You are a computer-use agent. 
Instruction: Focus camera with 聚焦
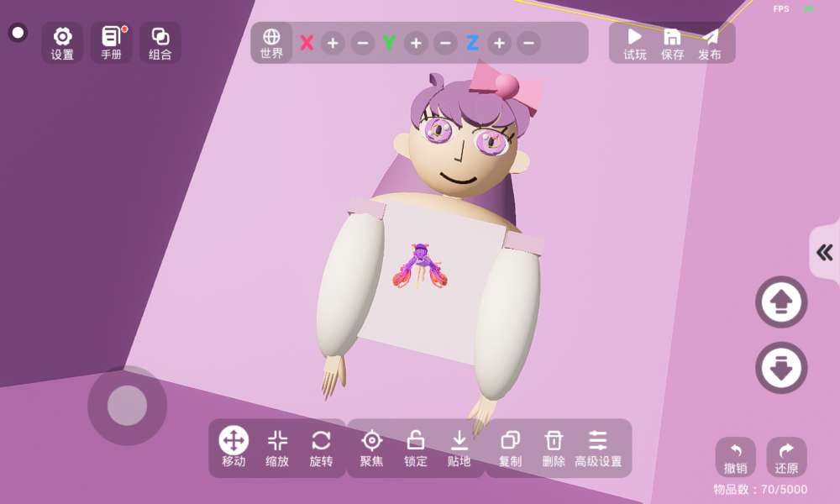[x=371, y=447]
